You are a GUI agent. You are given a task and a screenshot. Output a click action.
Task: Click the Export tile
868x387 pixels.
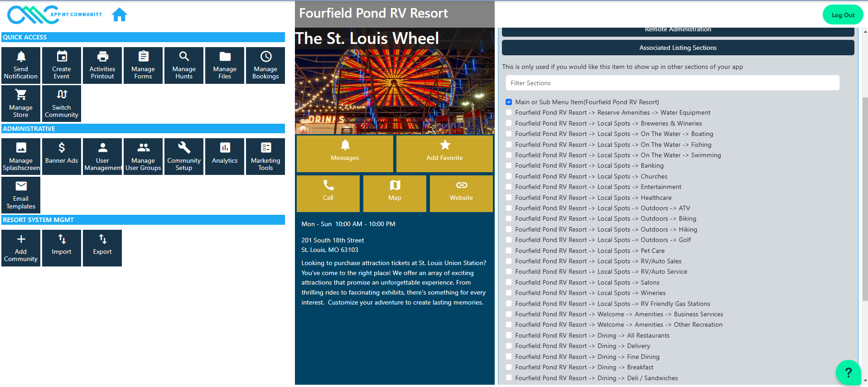click(x=102, y=248)
